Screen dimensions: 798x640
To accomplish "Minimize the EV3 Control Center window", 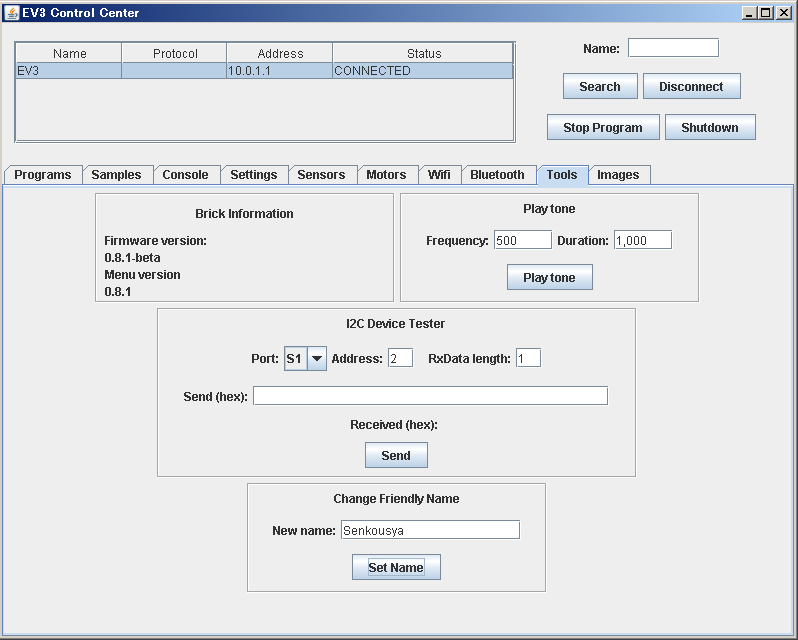I will pos(749,13).
